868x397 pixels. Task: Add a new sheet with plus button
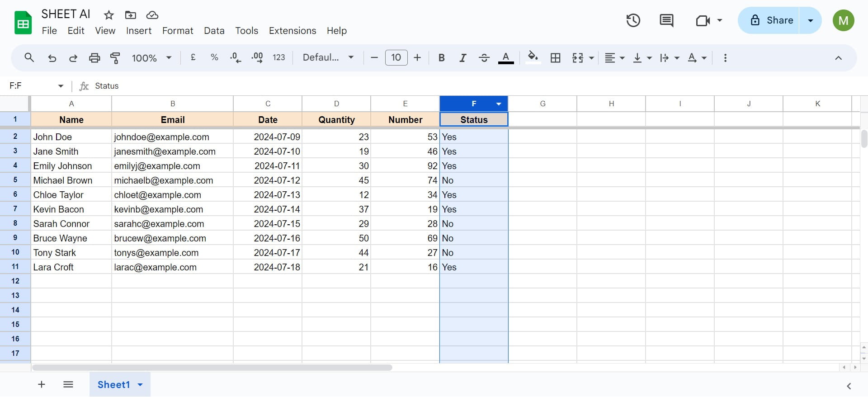[x=42, y=385]
